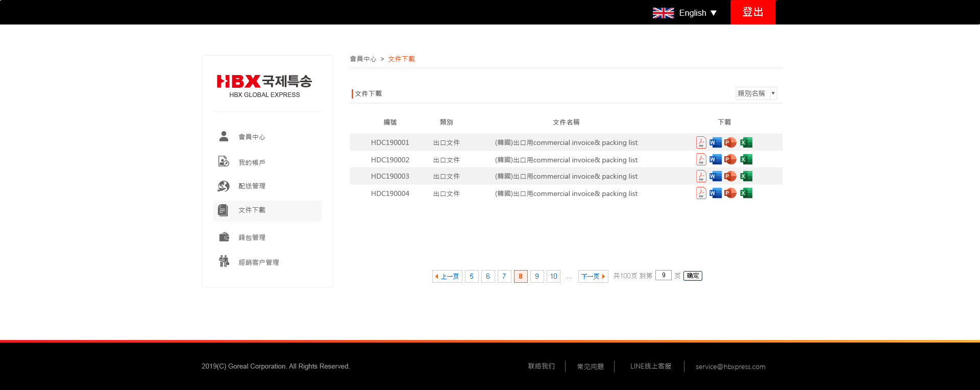
Task: Download PDF for HDC190004
Action: [x=701, y=193]
